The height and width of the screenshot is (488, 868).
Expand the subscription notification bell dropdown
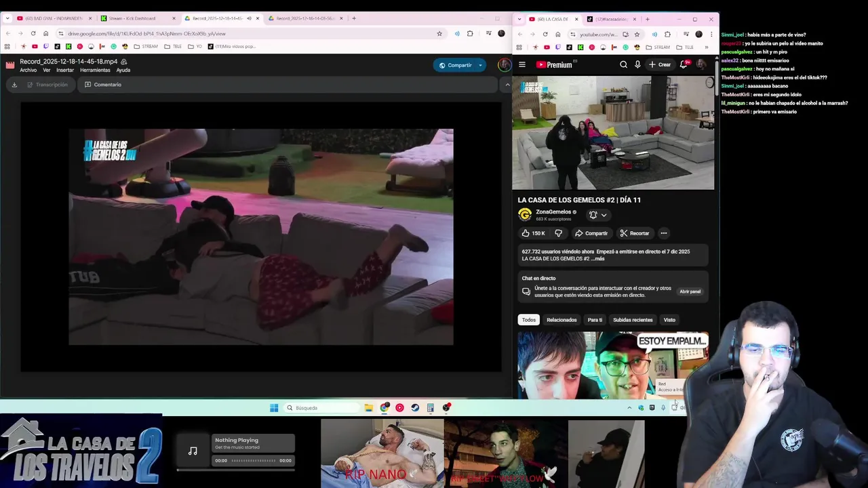(x=598, y=215)
